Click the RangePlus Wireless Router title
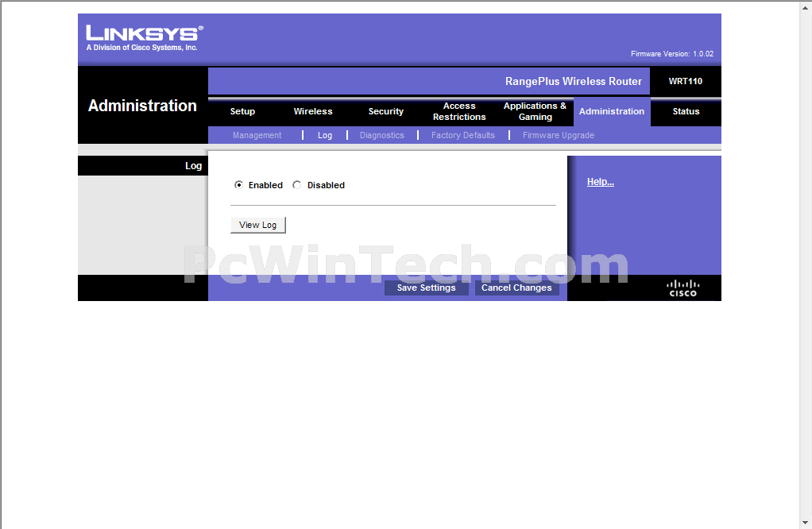 (x=574, y=81)
